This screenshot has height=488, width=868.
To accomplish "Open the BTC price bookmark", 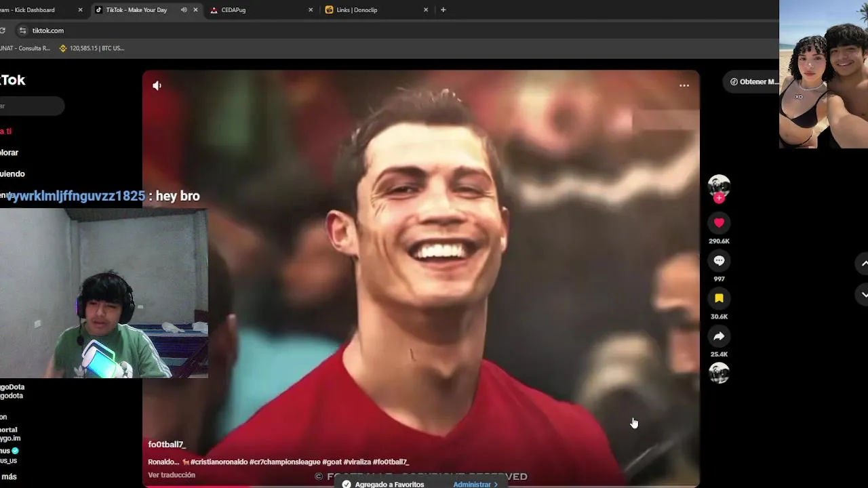I will [x=92, y=48].
